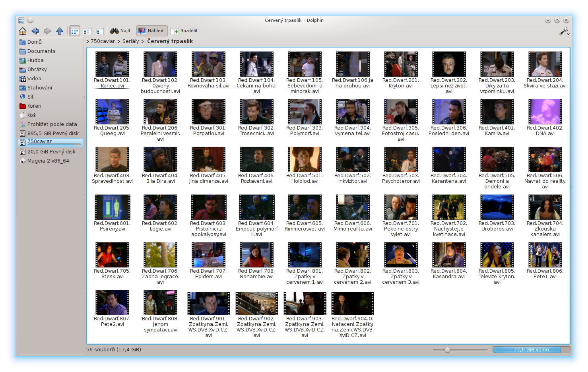The height and width of the screenshot is (372, 588).
Task: Select Red.Dwarf.402.DNA.avi thumbnail
Action: [545, 112]
